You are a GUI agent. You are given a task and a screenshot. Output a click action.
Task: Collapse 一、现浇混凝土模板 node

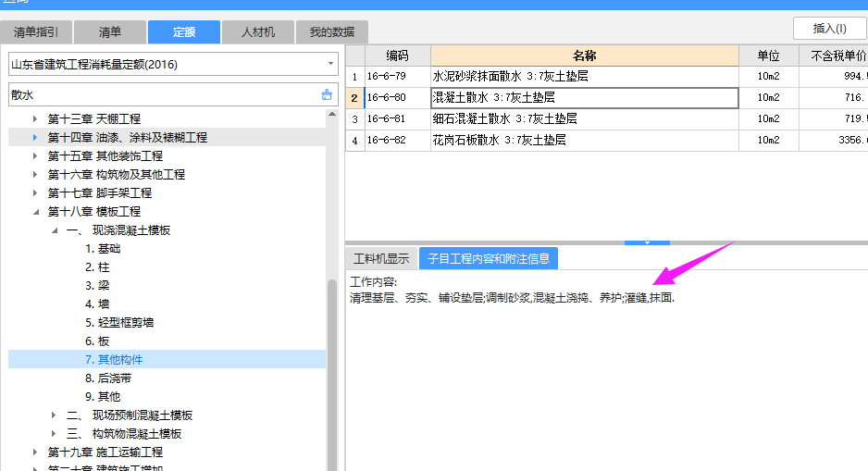(x=55, y=230)
